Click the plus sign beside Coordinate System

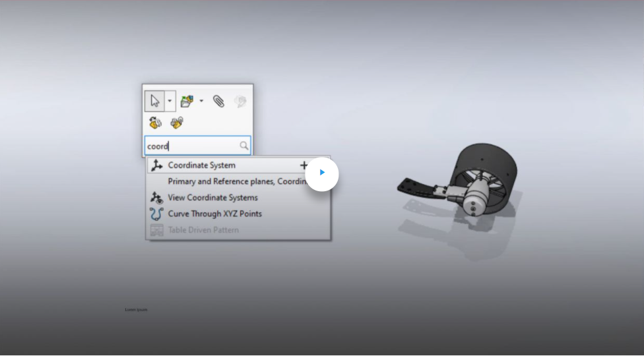click(x=304, y=165)
